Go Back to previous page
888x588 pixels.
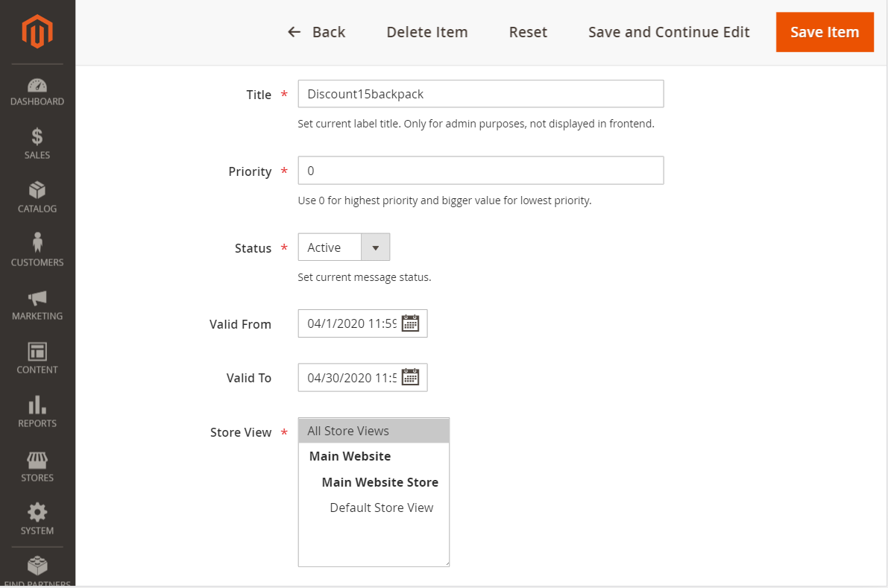tap(317, 32)
